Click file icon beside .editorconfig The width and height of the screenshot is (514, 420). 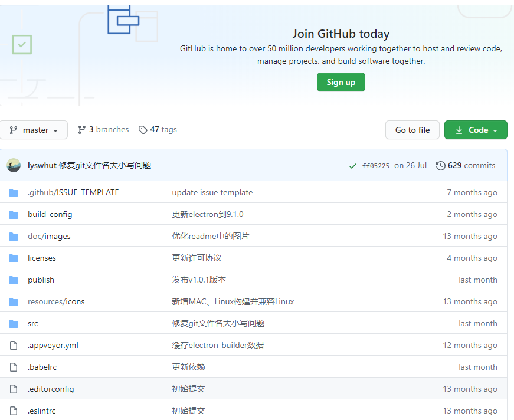[x=14, y=389]
